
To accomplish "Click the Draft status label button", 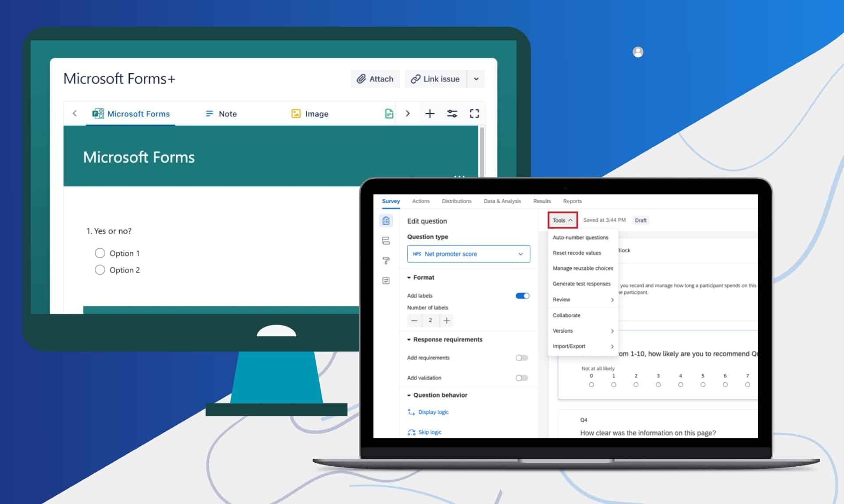I will (x=641, y=220).
